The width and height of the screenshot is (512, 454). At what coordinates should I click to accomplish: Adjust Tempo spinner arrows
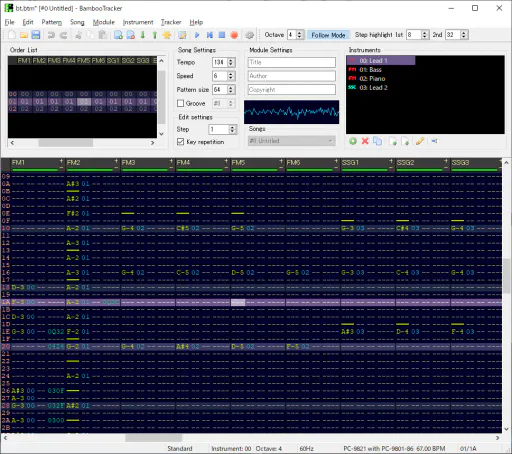pyautogui.click(x=231, y=62)
